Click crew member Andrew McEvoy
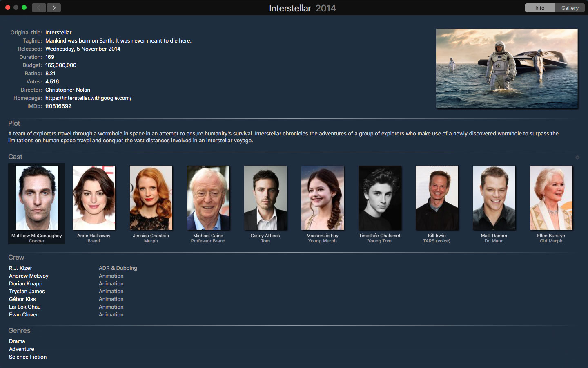 tap(29, 276)
